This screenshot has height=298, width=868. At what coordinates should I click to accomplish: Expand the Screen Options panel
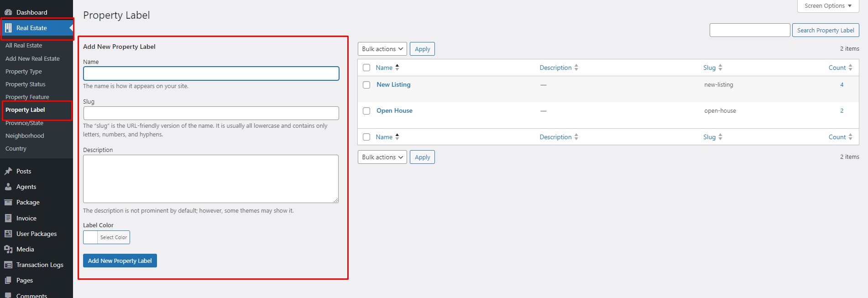[x=828, y=6]
